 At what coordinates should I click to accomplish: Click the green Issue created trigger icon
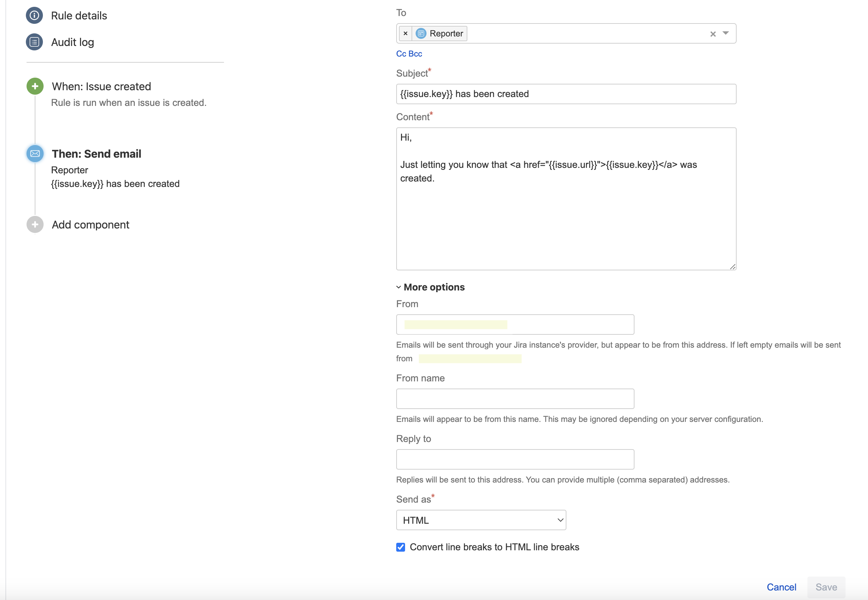point(35,86)
